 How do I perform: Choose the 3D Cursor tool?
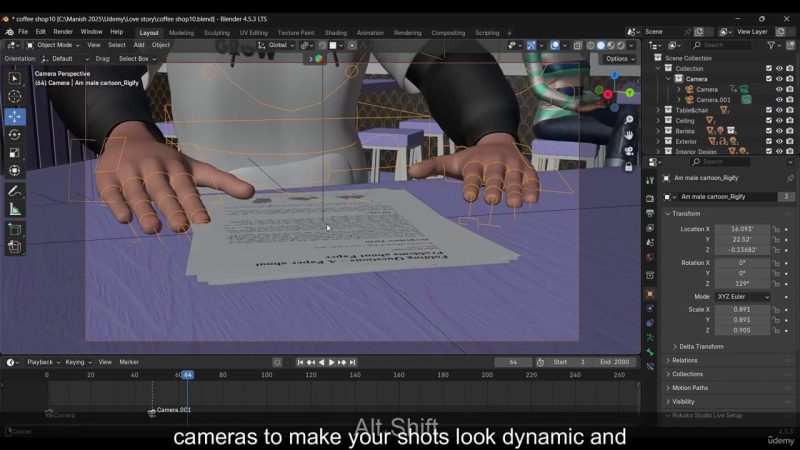tap(15, 97)
